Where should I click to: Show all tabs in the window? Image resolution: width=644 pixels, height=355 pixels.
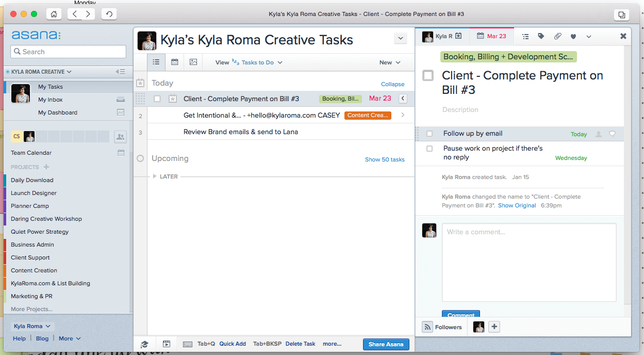(621, 14)
